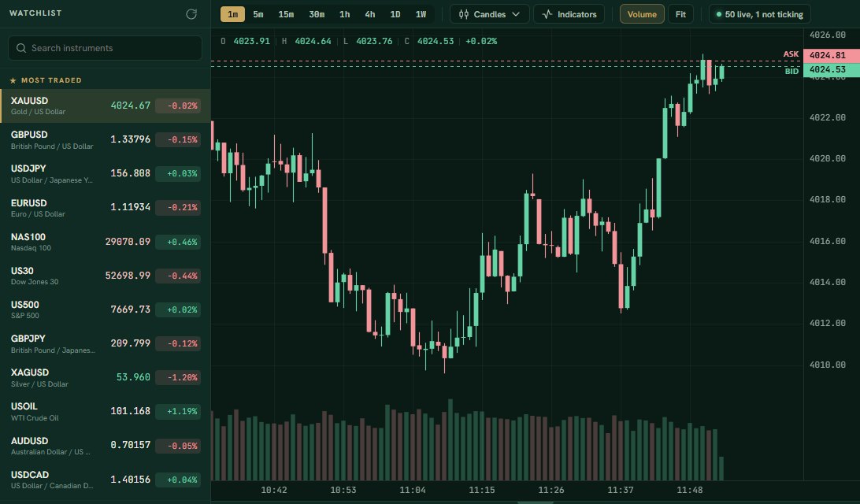Click the OHLC close value 4024.53
The height and width of the screenshot is (504, 860).
(435, 41)
